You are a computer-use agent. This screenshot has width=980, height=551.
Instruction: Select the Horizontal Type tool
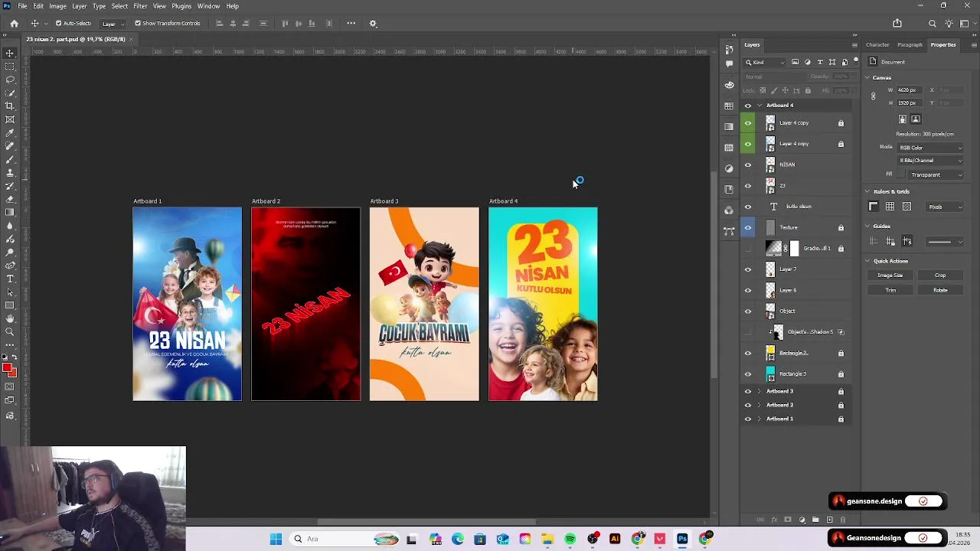(10, 279)
